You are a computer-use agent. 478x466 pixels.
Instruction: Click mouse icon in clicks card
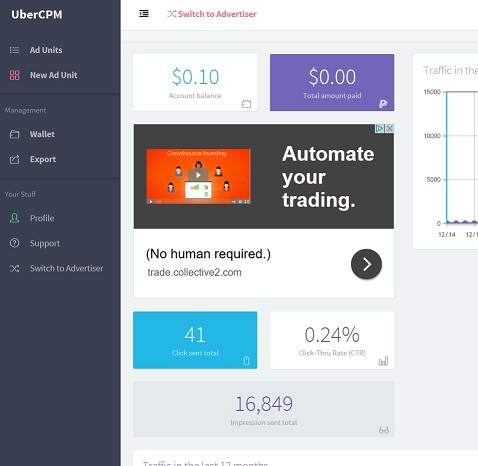(x=246, y=361)
